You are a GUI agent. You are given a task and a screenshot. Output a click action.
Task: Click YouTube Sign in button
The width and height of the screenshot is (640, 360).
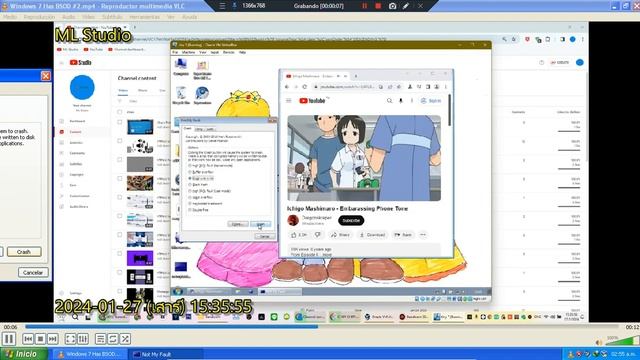pyautogui.click(x=431, y=100)
